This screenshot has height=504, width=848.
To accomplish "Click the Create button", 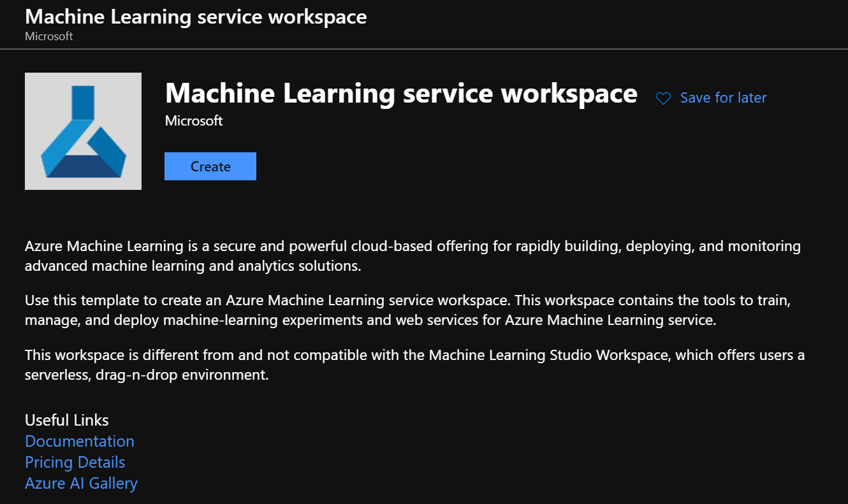I will coord(210,166).
